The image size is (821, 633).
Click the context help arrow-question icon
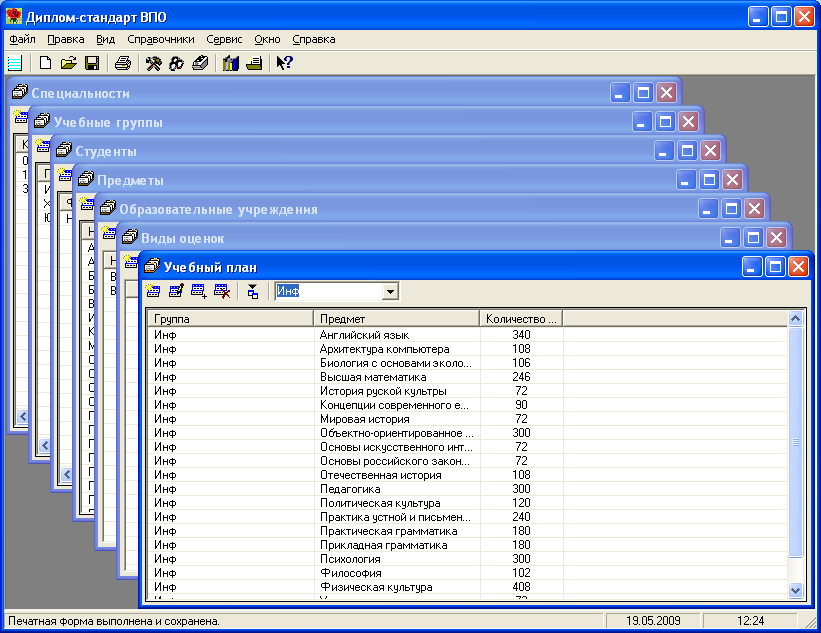coord(284,64)
